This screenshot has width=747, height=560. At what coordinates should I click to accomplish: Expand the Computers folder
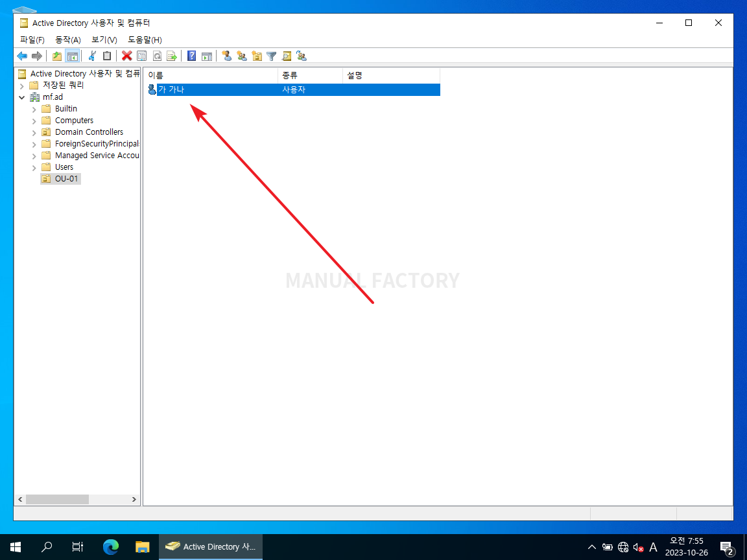34,121
